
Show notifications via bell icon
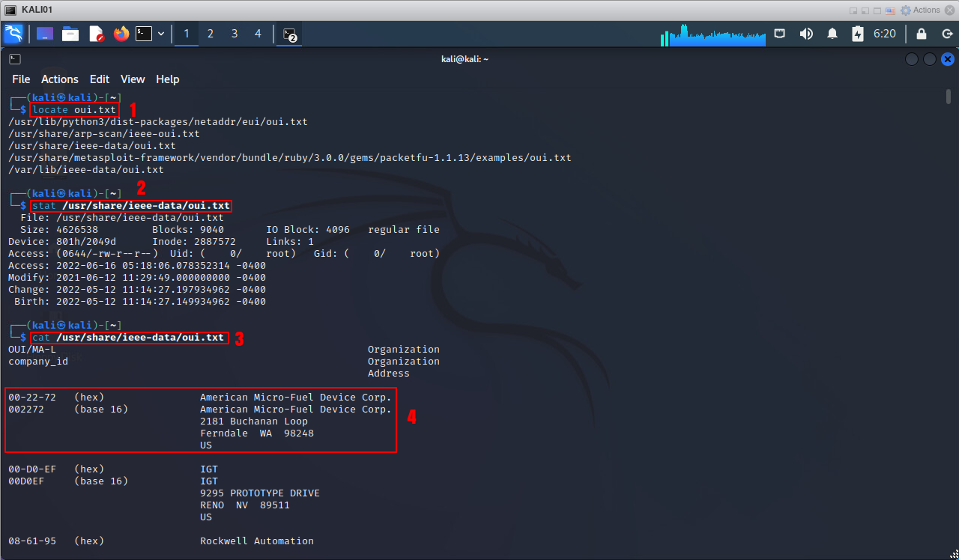[832, 34]
